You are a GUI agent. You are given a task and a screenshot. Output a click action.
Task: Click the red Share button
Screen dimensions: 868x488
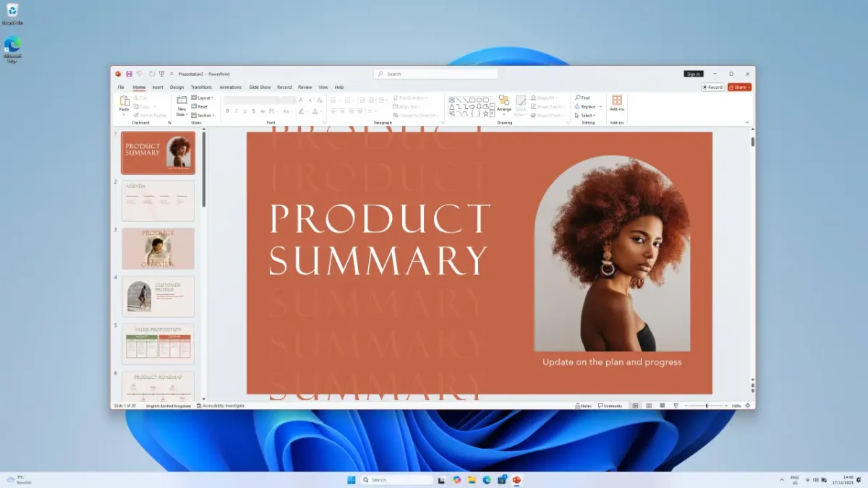[x=739, y=87]
